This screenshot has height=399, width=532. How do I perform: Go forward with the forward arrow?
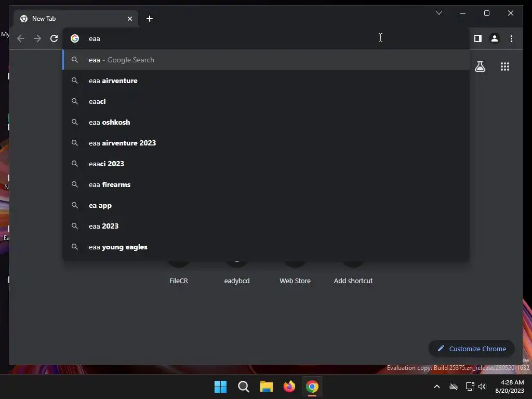click(37, 38)
